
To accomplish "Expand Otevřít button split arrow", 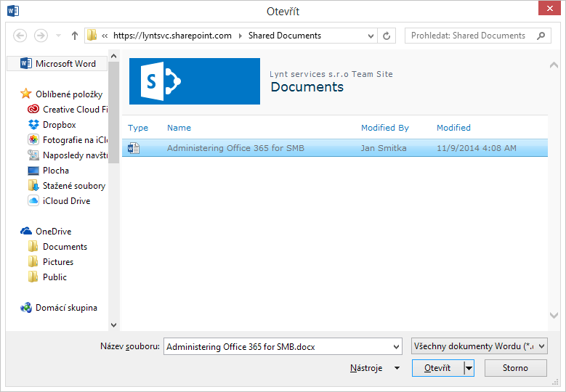I will [x=469, y=368].
